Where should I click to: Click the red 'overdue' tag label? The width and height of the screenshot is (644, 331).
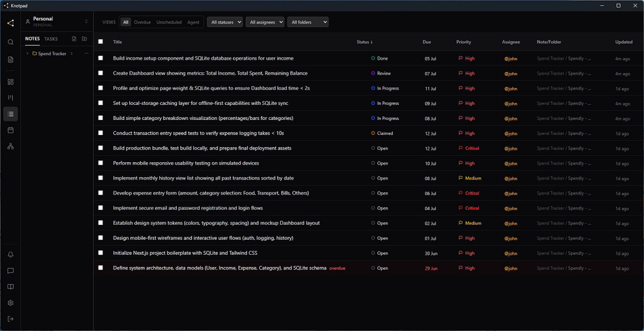337,268
